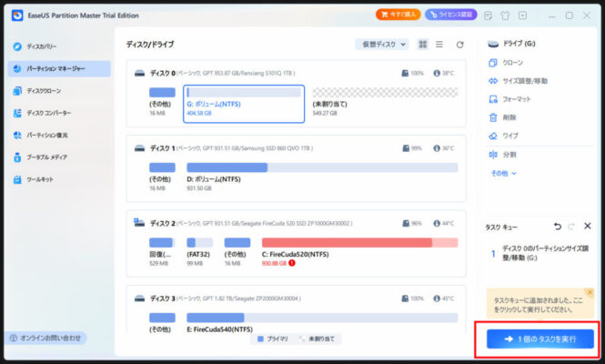Expand the その他 more options
The width and height of the screenshot is (605, 364).
(x=503, y=173)
